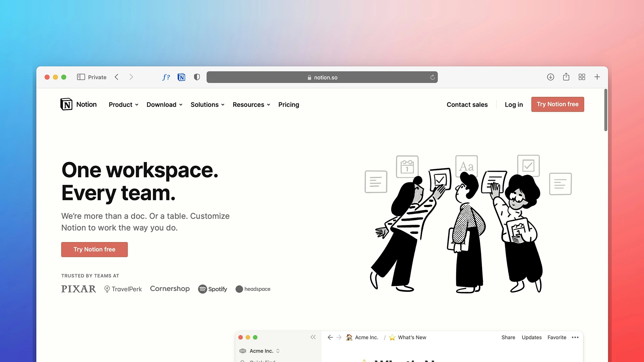This screenshot has height=362, width=644.
Task: Open a new tab with the plus icon
Action: (x=597, y=77)
